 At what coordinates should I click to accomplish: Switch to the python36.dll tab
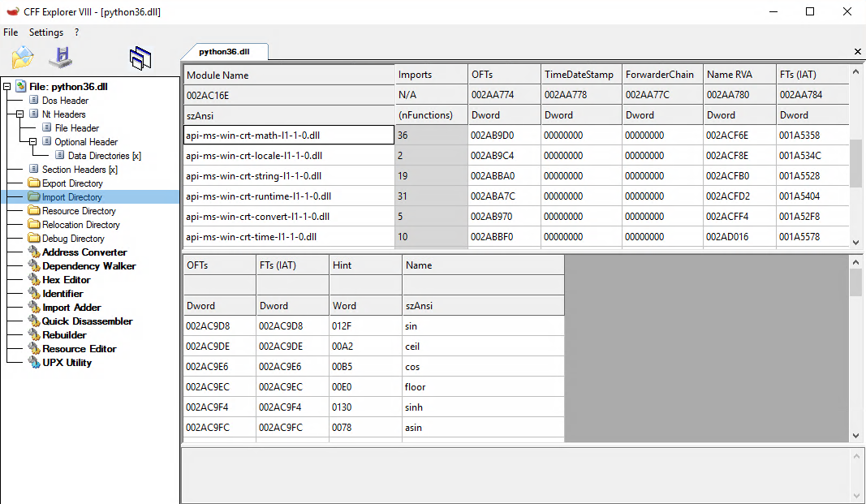pyautogui.click(x=224, y=51)
